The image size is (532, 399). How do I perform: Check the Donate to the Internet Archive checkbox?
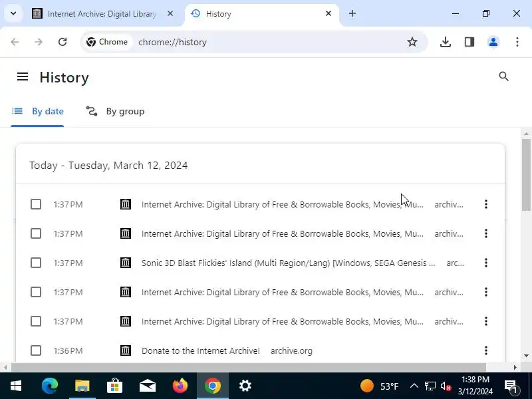point(36,350)
